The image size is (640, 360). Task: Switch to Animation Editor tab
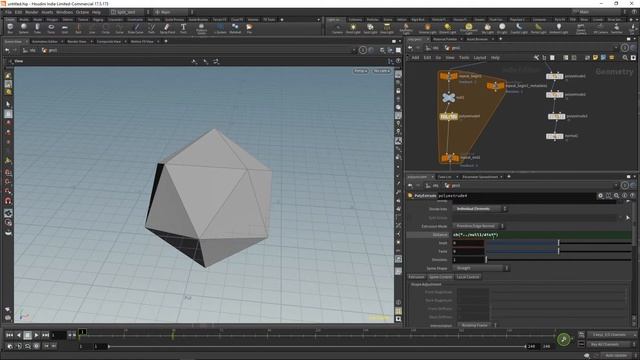45,41
